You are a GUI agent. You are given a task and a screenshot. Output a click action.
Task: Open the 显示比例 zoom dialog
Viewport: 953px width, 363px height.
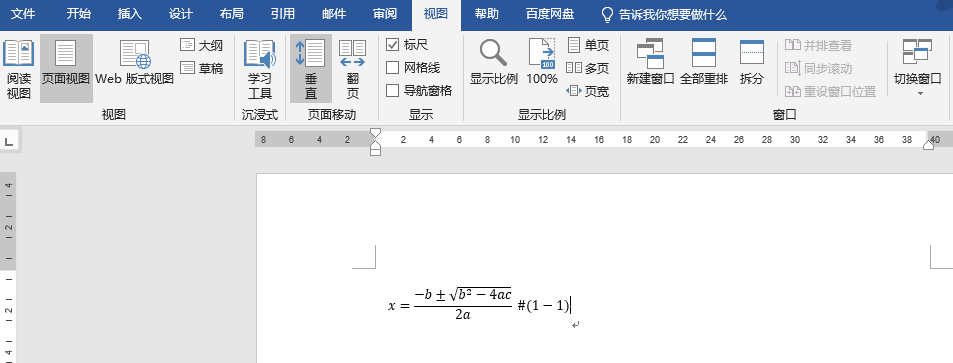pyautogui.click(x=493, y=63)
